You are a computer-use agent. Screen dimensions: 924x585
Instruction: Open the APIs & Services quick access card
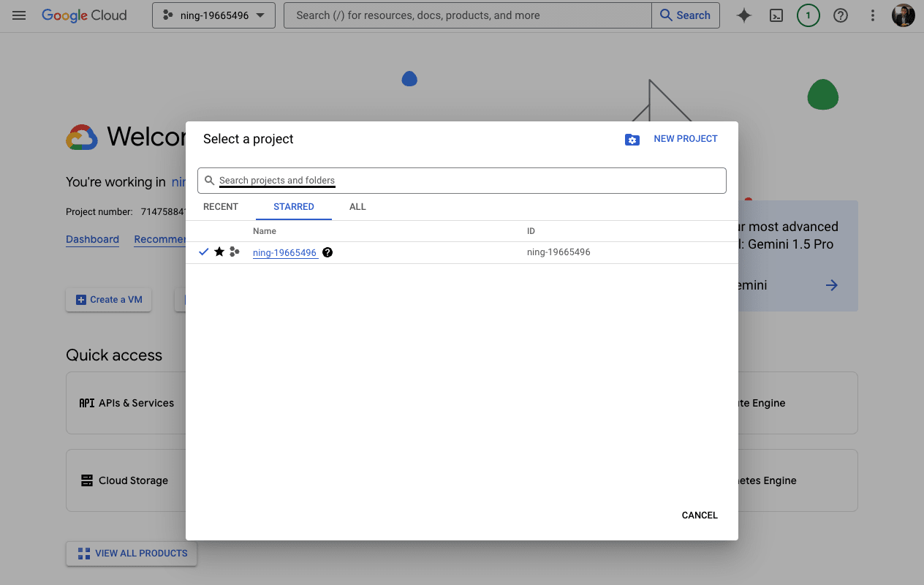pyautogui.click(x=126, y=403)
